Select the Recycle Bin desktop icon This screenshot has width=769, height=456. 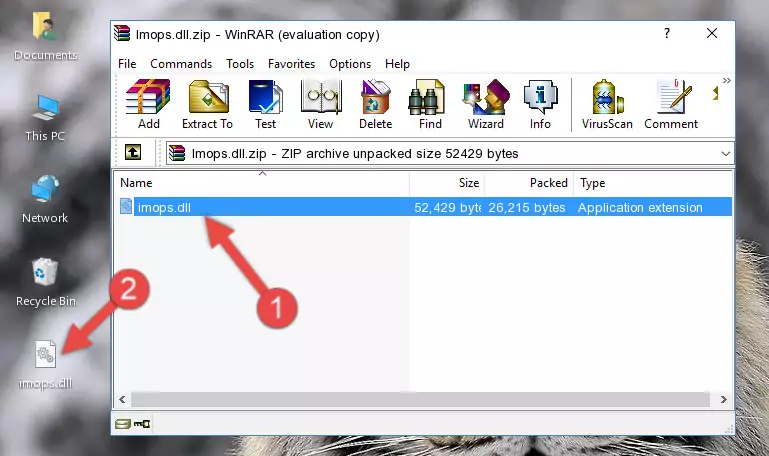45,282
